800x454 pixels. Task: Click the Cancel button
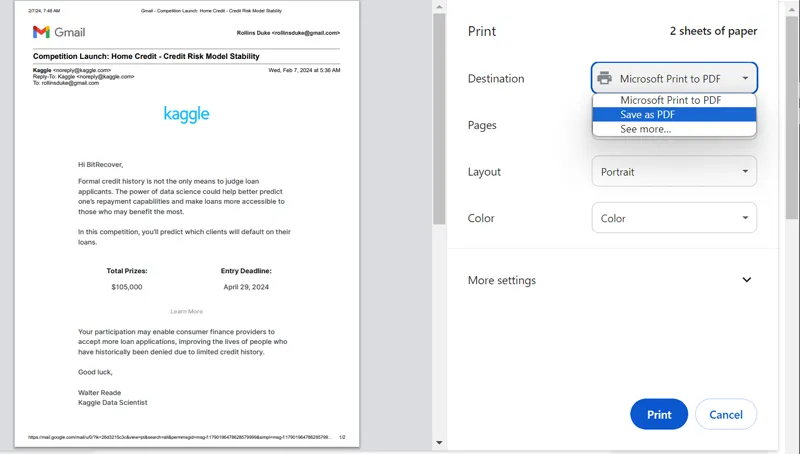coord(726,414)
